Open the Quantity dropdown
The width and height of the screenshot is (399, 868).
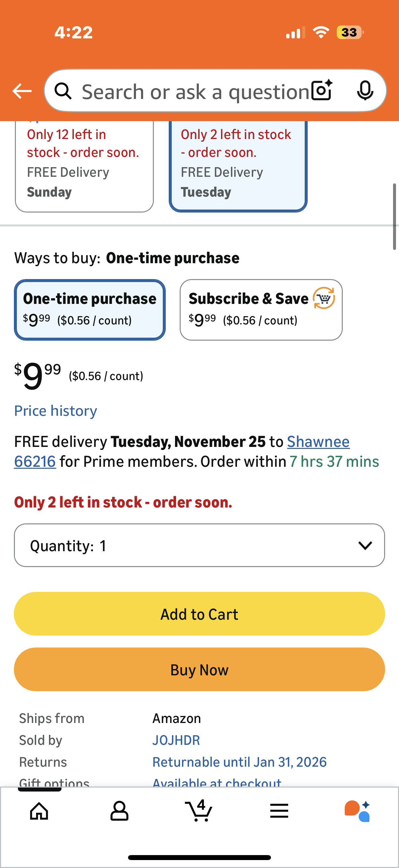[x=199, y=545]
